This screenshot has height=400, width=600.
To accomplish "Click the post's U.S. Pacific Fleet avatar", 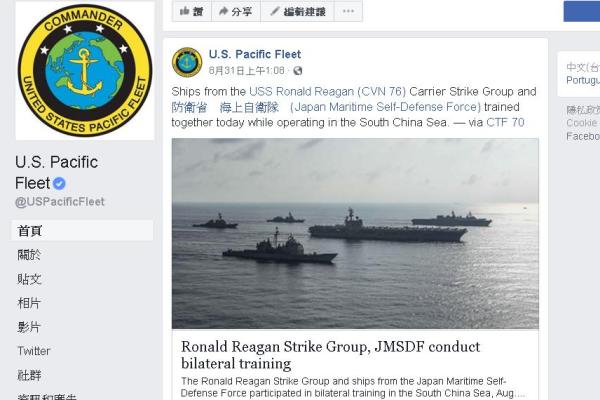I will 187,62.
